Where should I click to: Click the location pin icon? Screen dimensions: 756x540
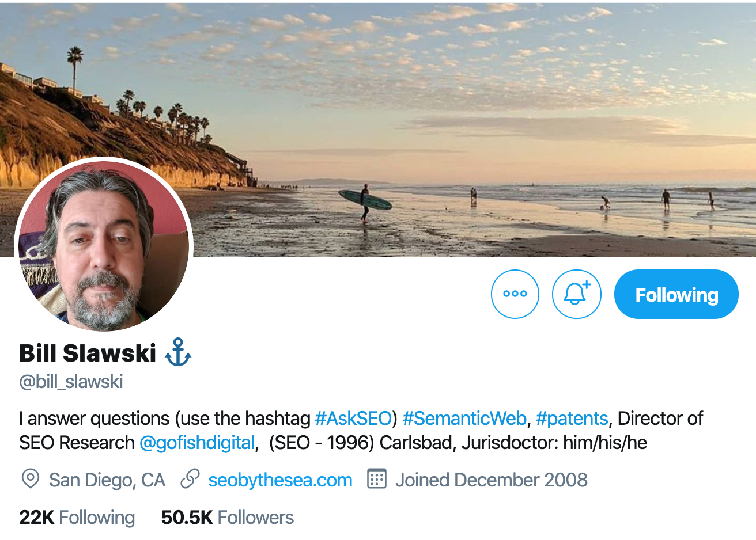click(31, 479)
